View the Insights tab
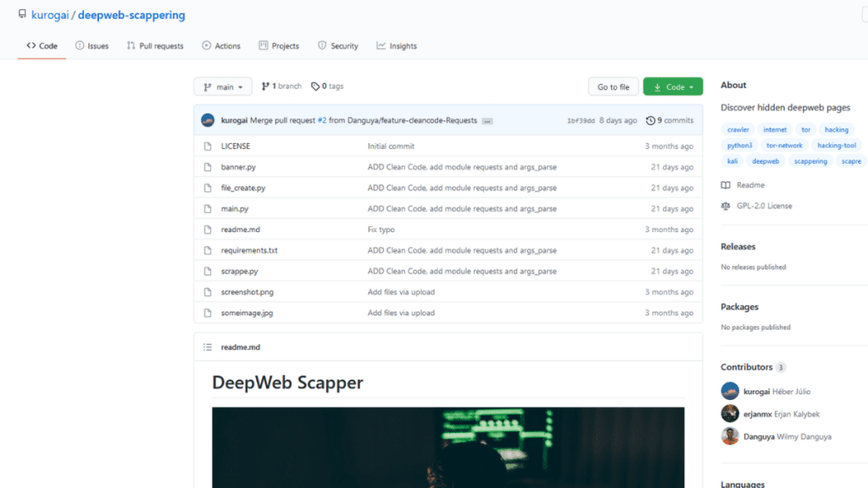 click(397, 46)
